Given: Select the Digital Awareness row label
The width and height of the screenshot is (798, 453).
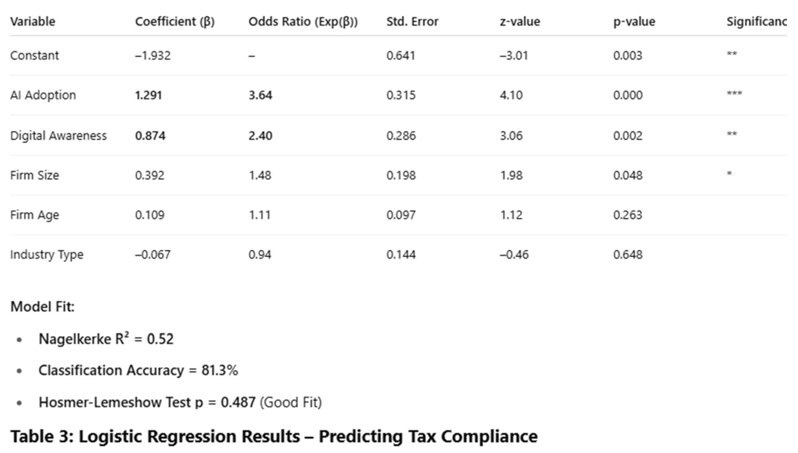Looking at the screenshot, I should coord(58,135).
